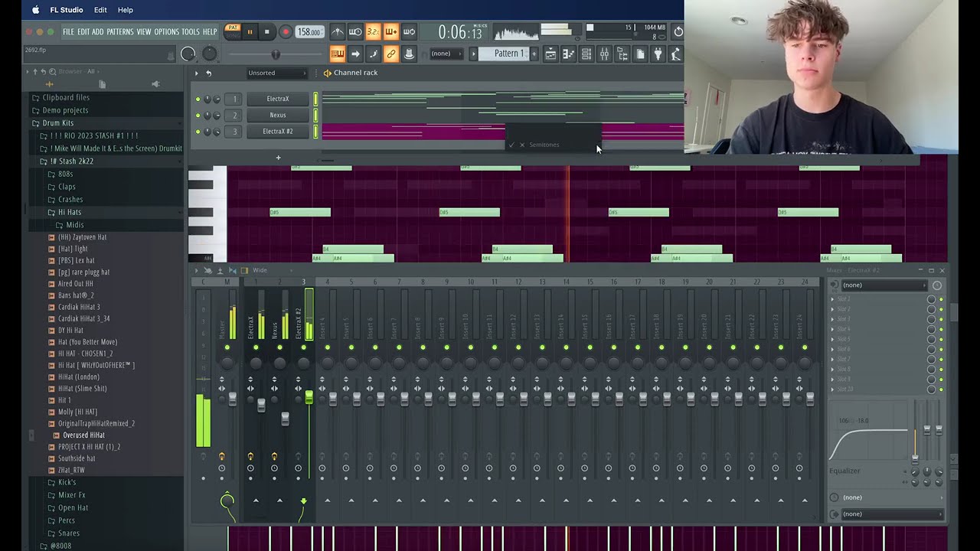Toggle the 3-2-1 recording countdown
Screen dimensions: 980x551
[x=373, y=31]
